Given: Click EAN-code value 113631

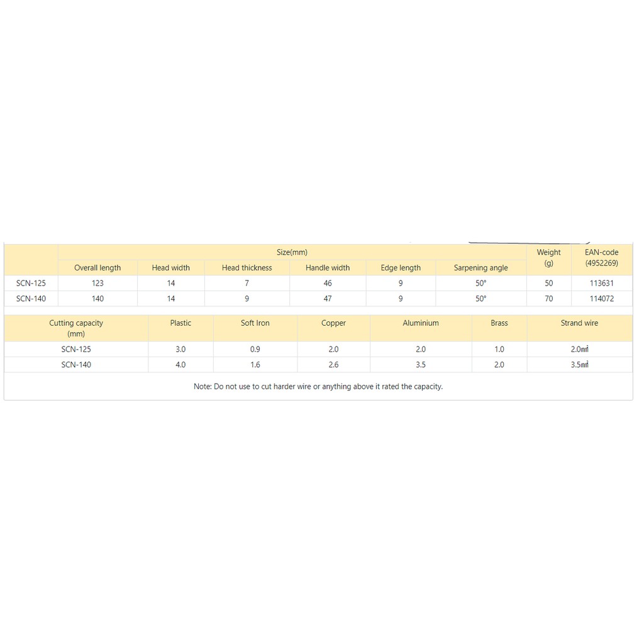Looking at the screenshot, I should coord(601,284).
